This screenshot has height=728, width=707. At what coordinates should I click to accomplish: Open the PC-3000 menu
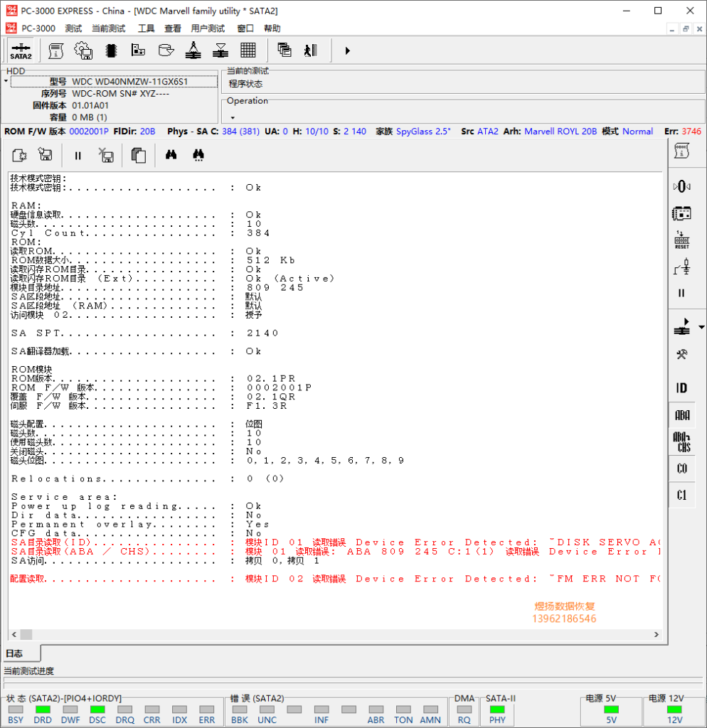(x=38, y=28)
